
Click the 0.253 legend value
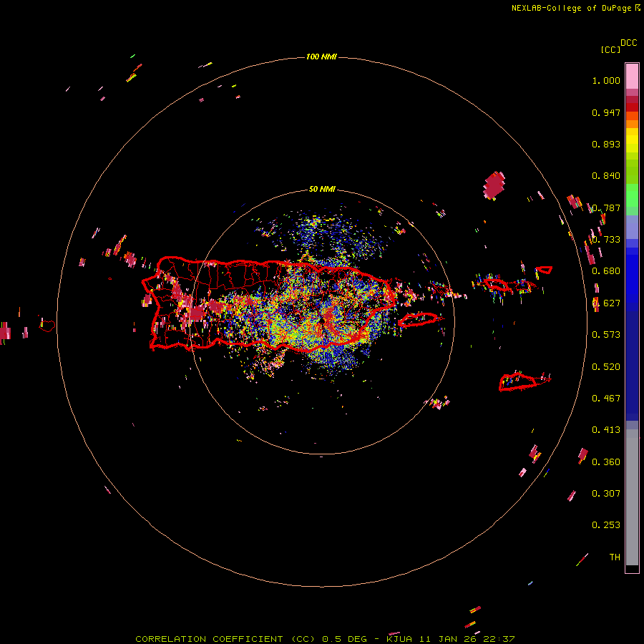pos(606,525)
